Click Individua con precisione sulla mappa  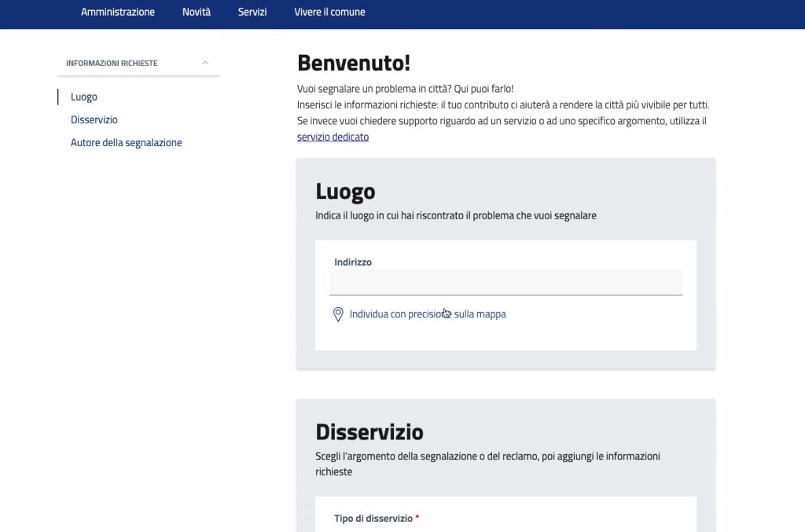428,314
